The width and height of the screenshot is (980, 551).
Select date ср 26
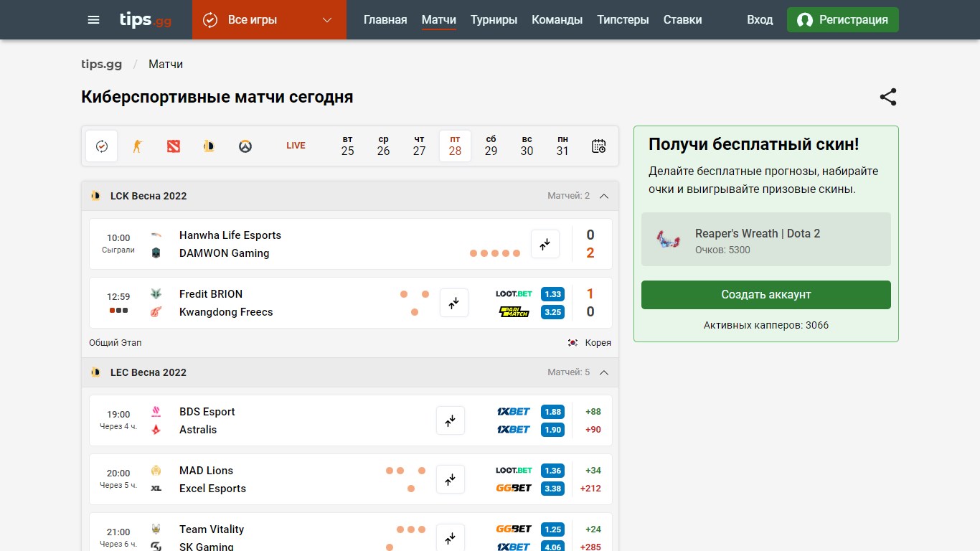tap(384, 146)
